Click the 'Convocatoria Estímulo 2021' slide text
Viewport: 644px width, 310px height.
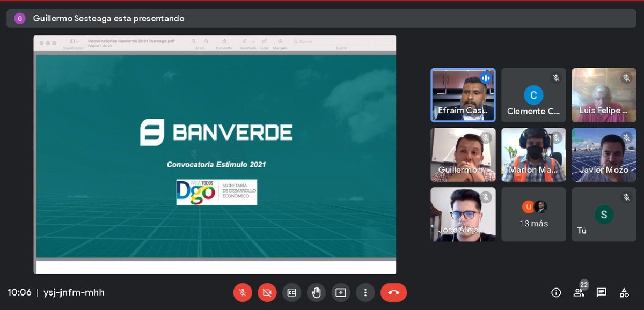tap(216, 165)
